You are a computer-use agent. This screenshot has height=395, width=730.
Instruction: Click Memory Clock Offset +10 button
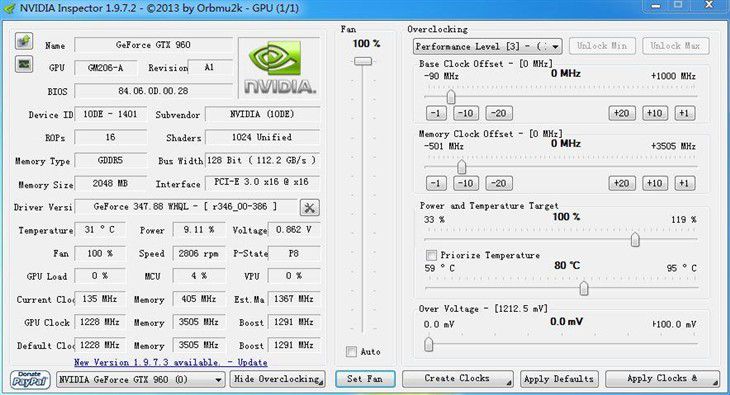pyautogui.click(x=655, y=183)
